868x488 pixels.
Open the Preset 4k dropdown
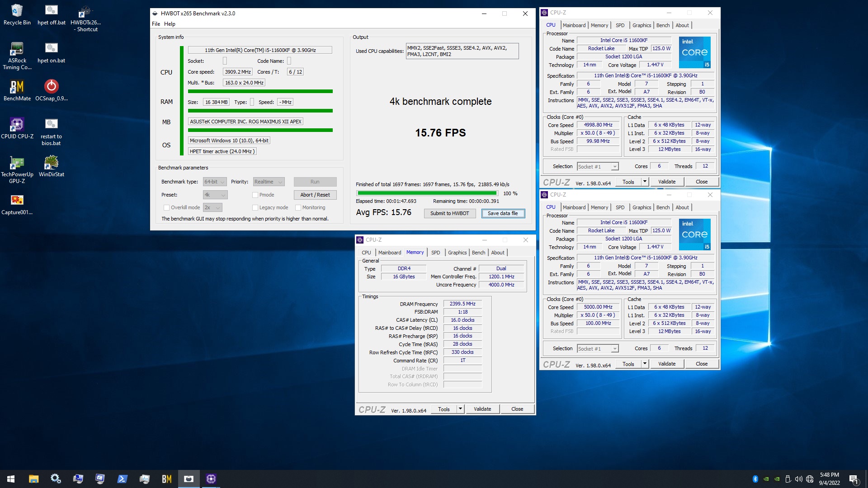215,195
